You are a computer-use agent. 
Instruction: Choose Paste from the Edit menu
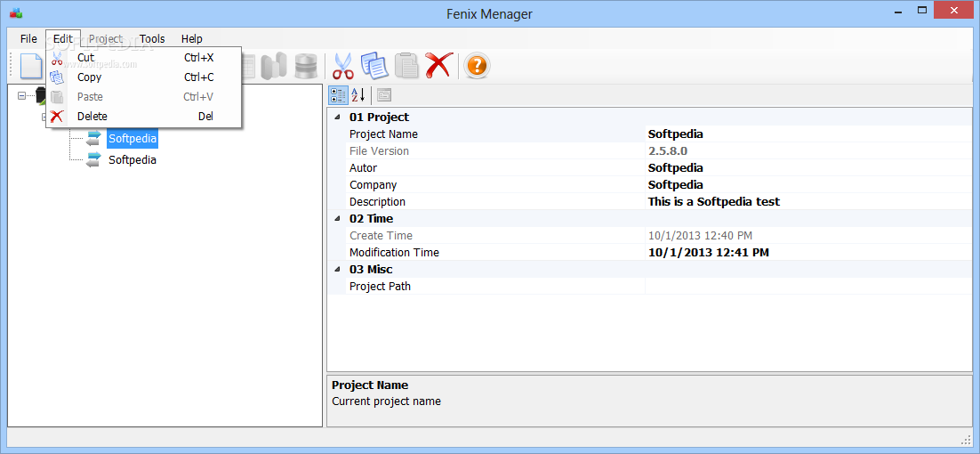[144, 97]
